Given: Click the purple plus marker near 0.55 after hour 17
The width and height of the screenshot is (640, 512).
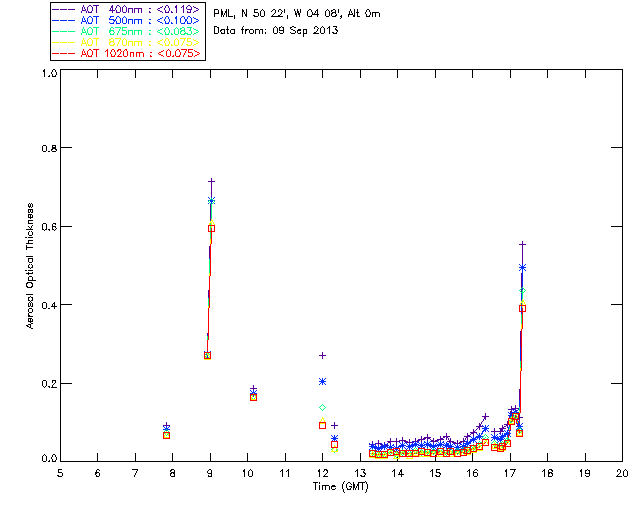Looking at the screenshot, I should pos(522,244).
